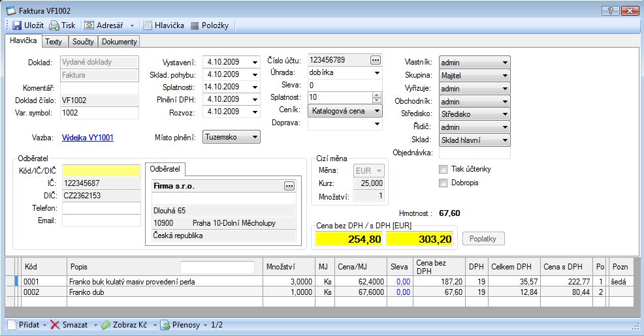
Task: Click the Přenosy transfer icon
Action: pyautogui.click(x=166, y=324)
